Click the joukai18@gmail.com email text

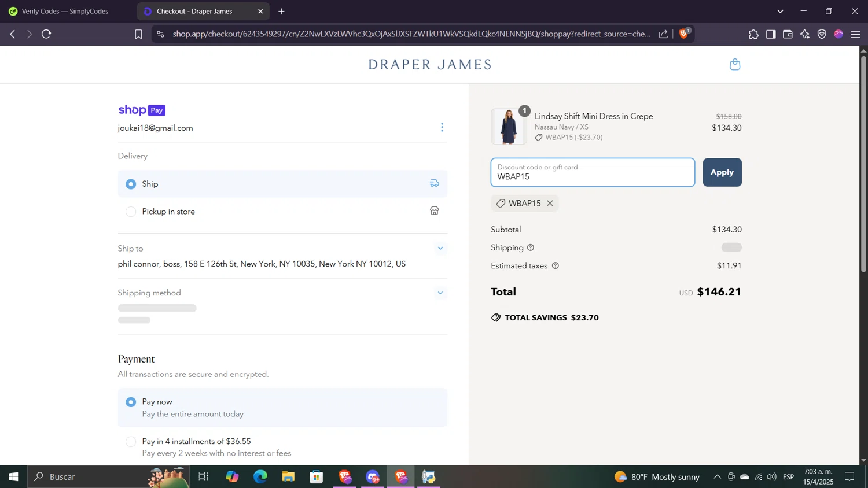coord(156,128)
